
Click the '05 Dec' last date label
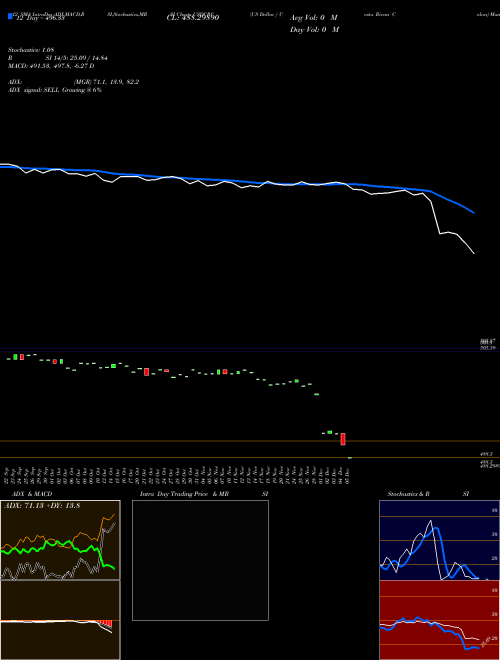(x=347, y=474)
